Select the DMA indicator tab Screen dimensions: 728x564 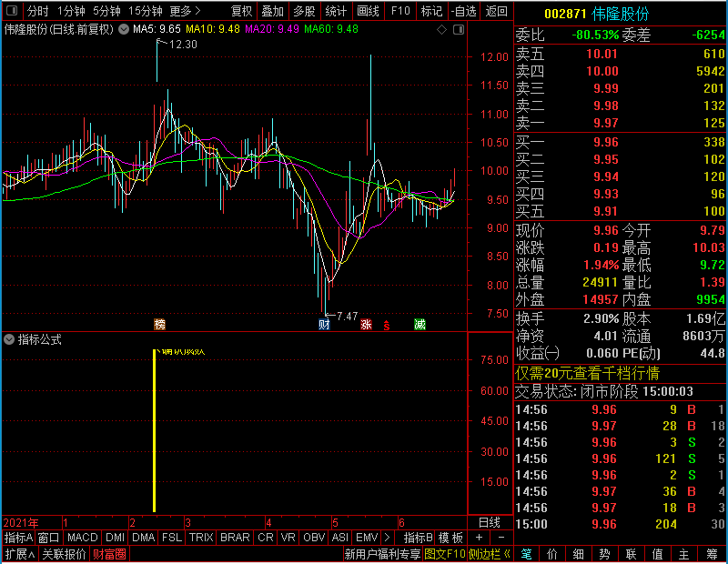tap(143, 538)
